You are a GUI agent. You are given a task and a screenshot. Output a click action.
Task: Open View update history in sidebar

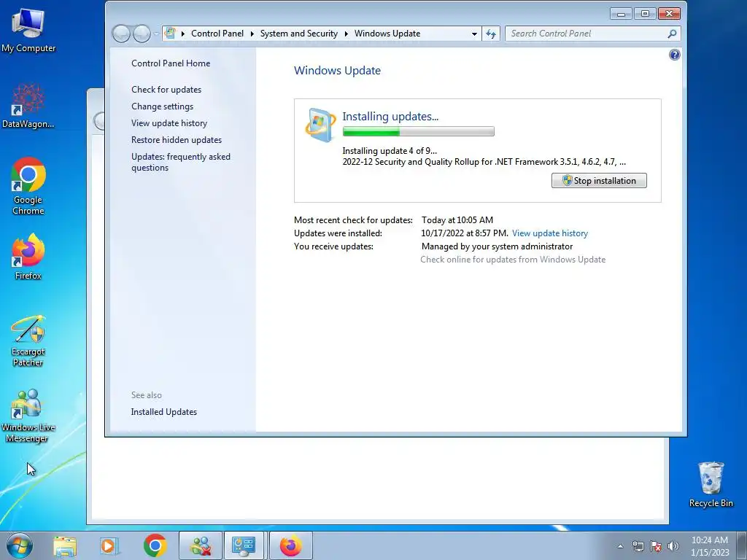(169, 122)
